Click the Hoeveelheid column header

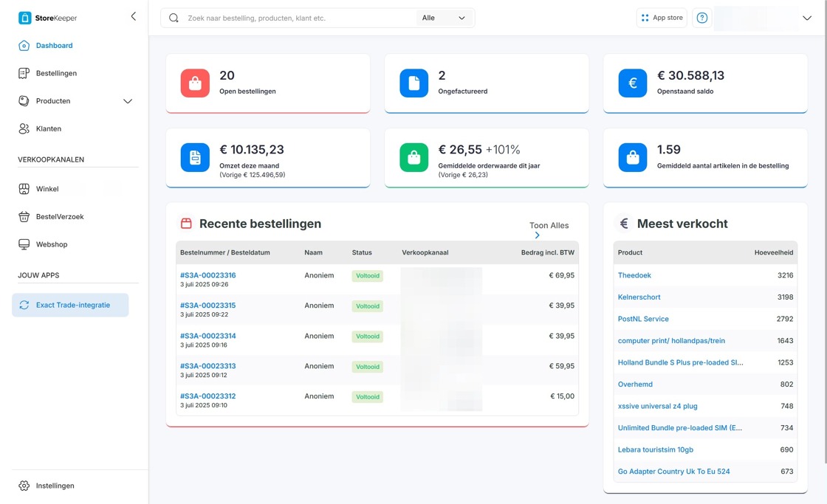(x=774, y=252)
